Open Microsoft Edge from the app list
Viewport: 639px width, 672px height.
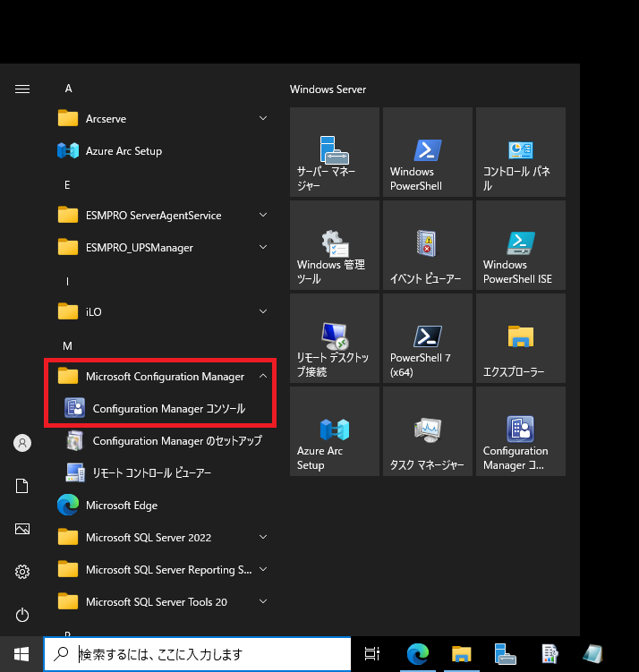click(121, 506)
